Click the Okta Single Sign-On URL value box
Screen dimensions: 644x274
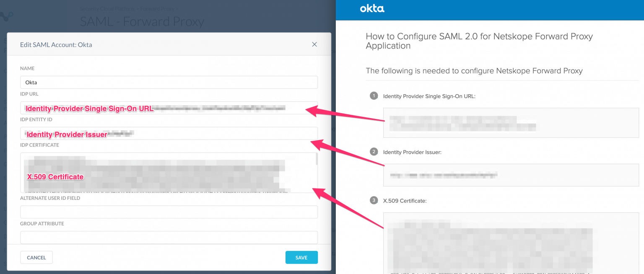[x=511, y=123]
